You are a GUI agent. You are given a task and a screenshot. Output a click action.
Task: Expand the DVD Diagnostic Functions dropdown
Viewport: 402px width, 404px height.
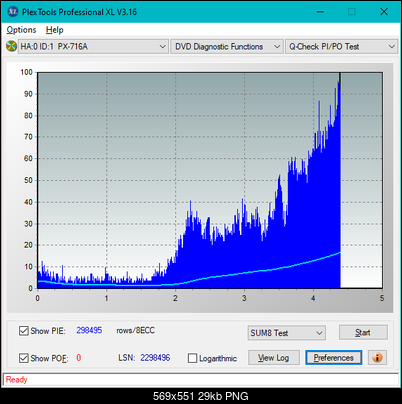pyautogui.click(x=227, y=47)
